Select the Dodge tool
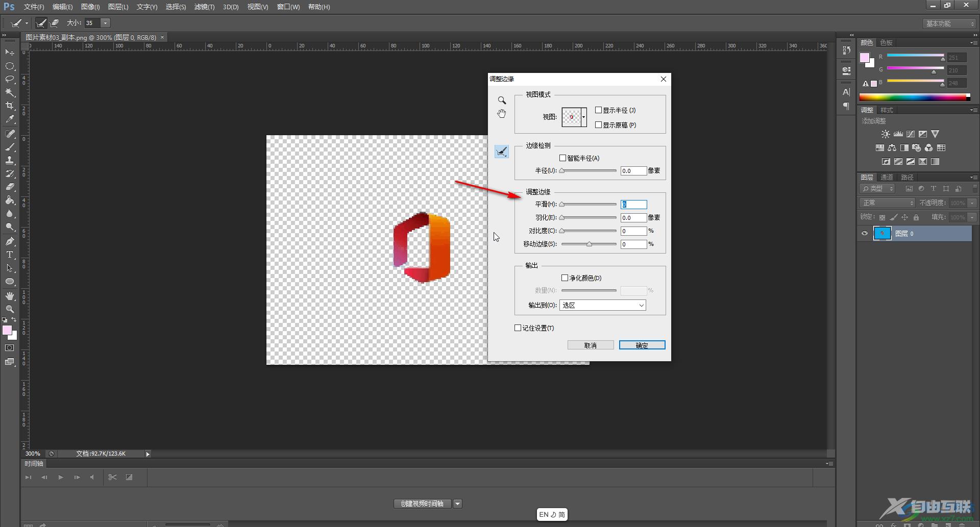This screenshot has height=527, width=980. tap(10, 227)
